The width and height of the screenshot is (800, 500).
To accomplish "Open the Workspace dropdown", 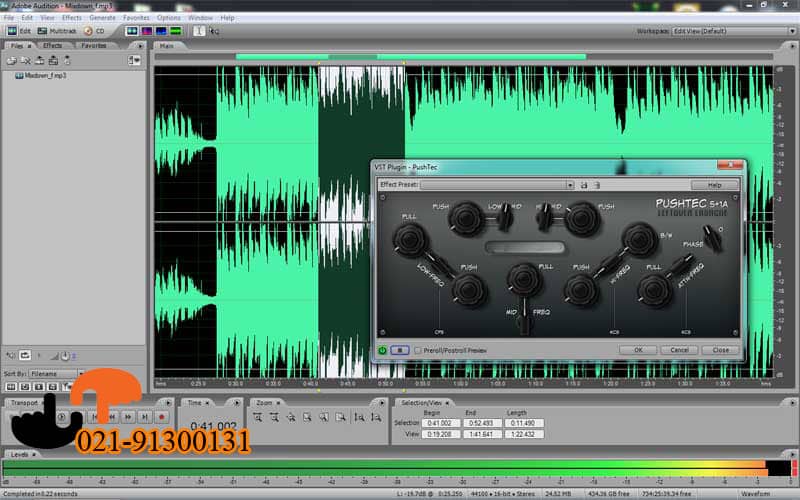I will click(733, 31).
